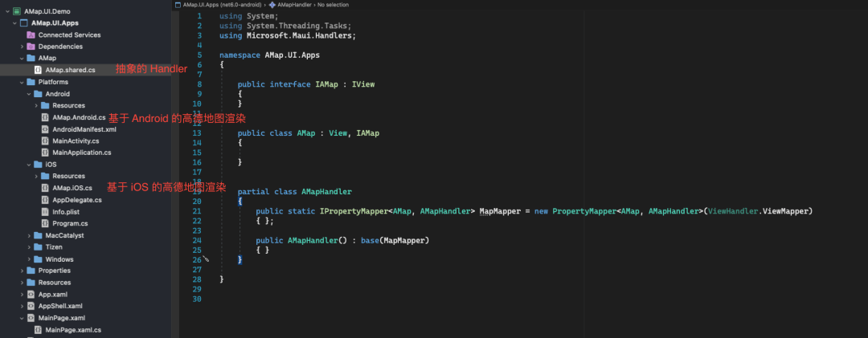868x338 pixels.
Task: Click the Windows folder icon
Action: point(39,259)
